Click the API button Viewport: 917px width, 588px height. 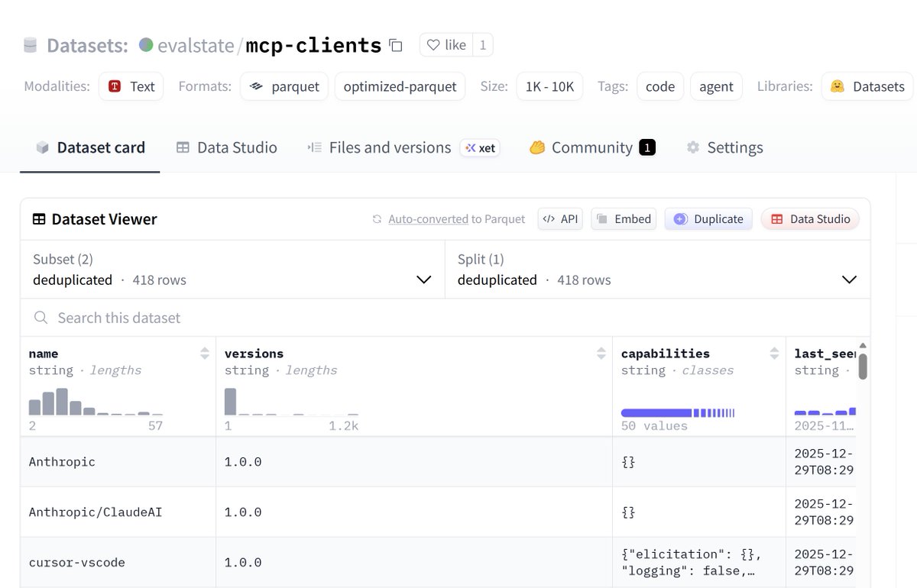pos(560,219)
